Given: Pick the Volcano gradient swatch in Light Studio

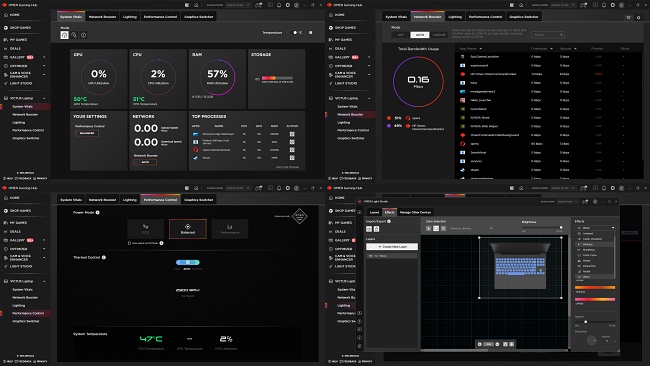Looking at the screenshot, I should coord(595,287).
